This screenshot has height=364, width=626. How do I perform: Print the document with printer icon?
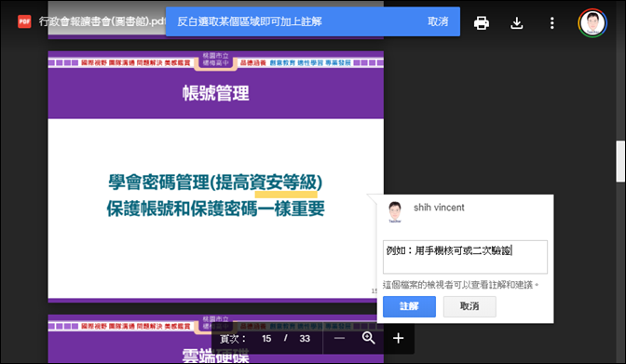point(481,22)
